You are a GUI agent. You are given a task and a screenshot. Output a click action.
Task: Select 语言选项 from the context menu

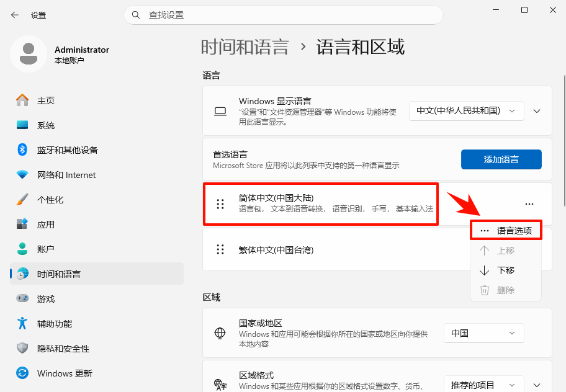click(x=506, y=231)
